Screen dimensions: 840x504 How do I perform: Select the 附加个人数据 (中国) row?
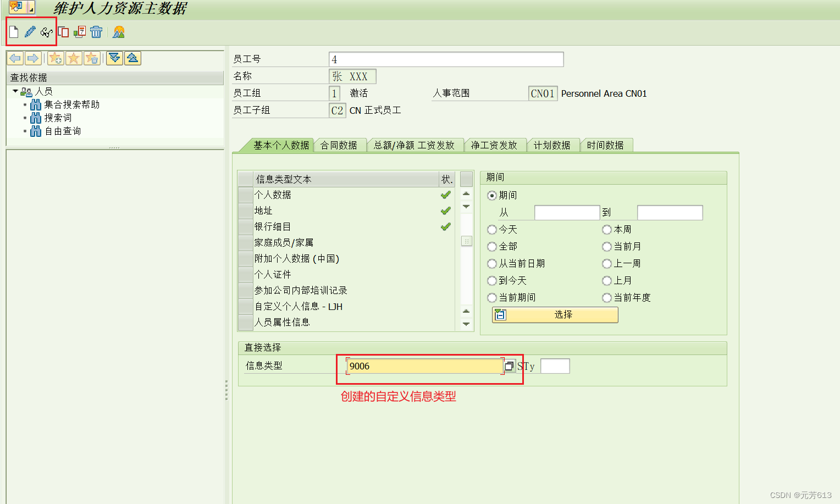point(346,258)
